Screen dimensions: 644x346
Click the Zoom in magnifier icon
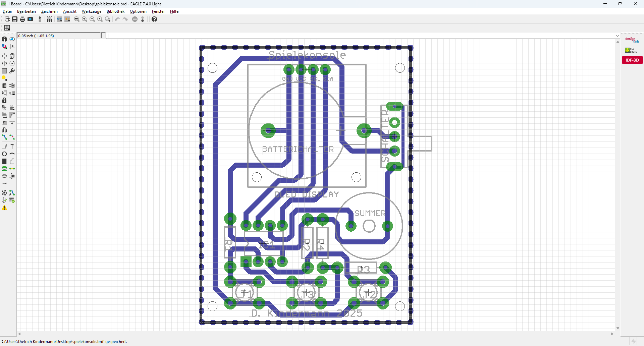click(x=85, y=19)
